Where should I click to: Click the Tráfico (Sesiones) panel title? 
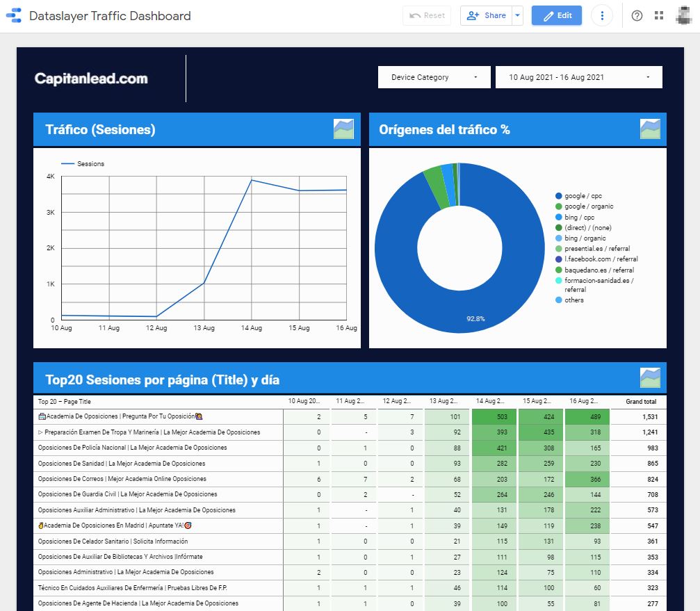click(100, 129)
